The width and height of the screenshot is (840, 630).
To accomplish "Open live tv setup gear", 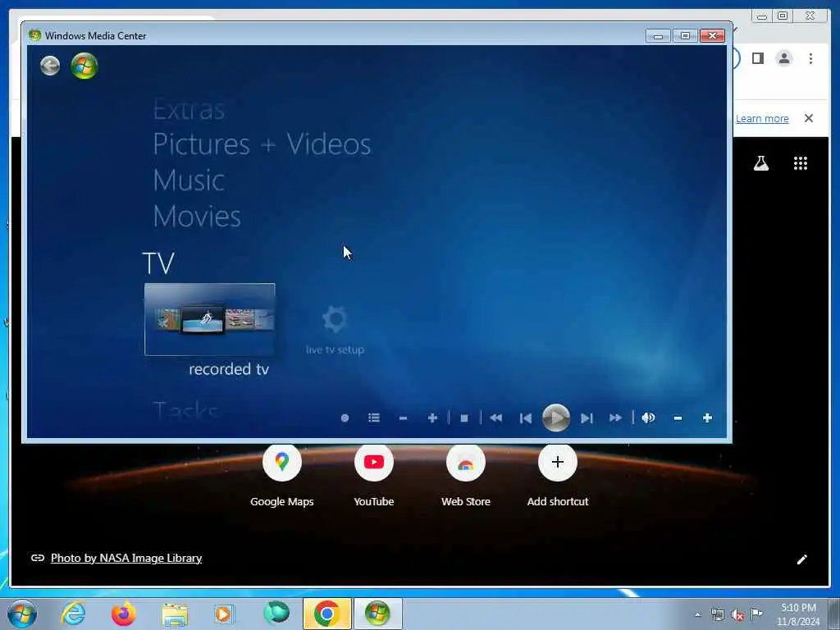I will click(x=335, y=330).
